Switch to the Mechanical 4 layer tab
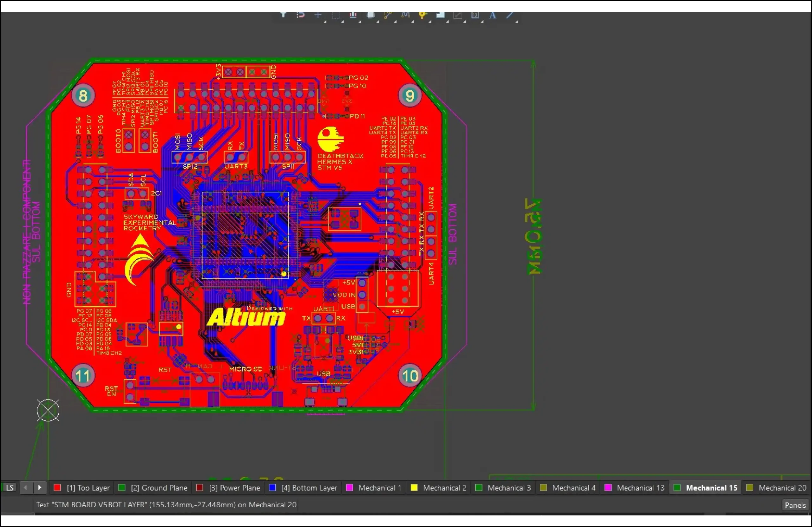Screen dimensions: 812x527 pos(568,488)
